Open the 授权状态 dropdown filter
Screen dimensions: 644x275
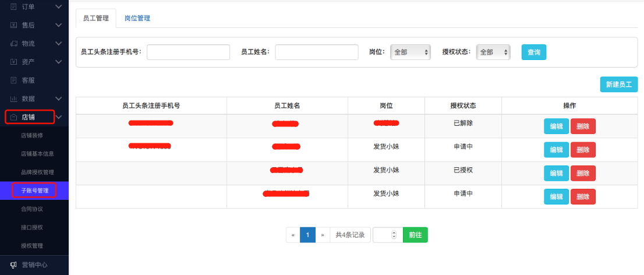pyautogui.click(x=493, y=52)
